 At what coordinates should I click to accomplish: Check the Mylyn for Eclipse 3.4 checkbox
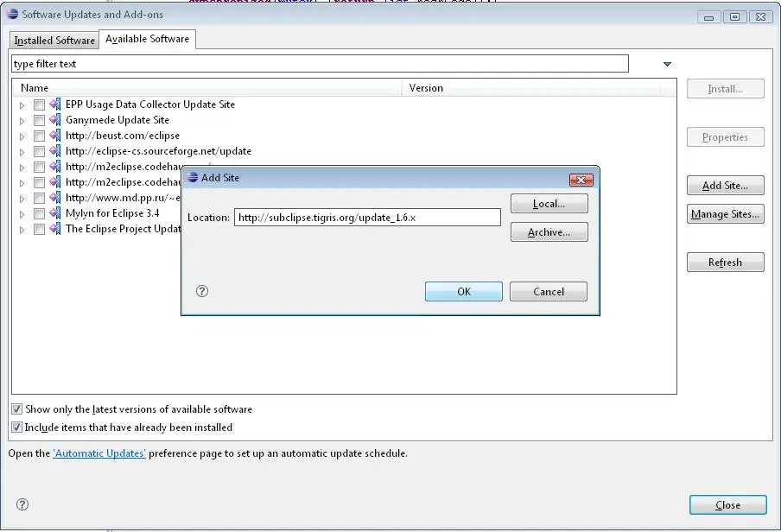click(40, 213)
